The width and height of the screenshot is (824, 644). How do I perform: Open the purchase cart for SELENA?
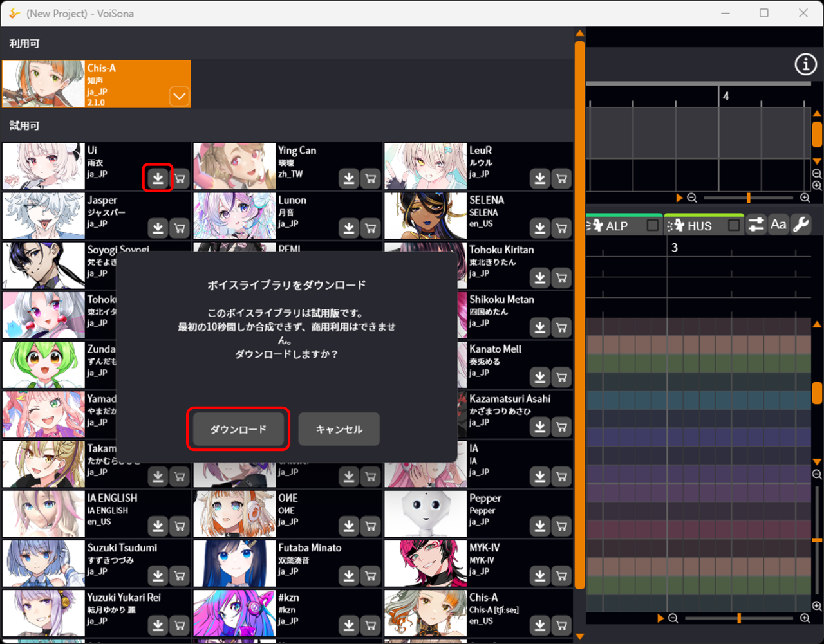pyautogui.click(x=562, y=228)
